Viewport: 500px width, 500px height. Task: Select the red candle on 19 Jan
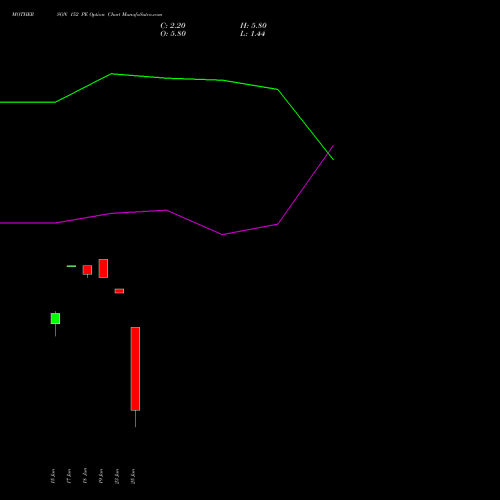(x=103, y=268)
